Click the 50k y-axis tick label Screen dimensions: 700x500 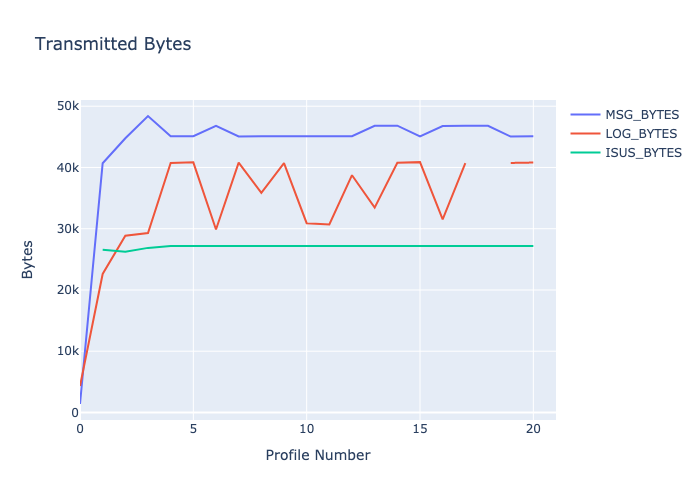click(68, 106)
